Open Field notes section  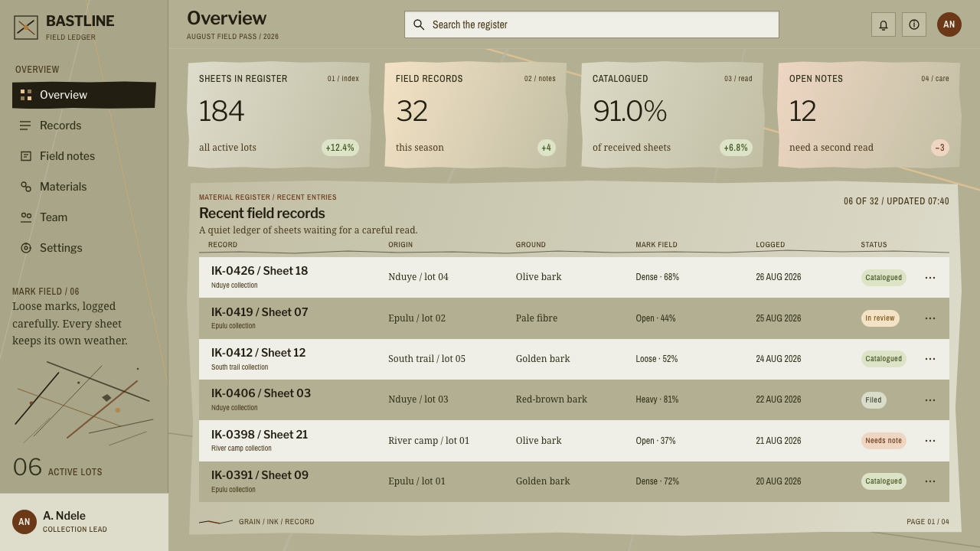pyautogui.click(x=84, y=156)
